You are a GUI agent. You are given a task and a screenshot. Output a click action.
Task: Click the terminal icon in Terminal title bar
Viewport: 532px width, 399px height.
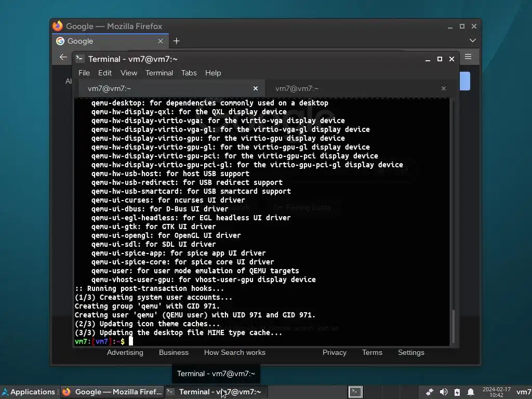79,59
